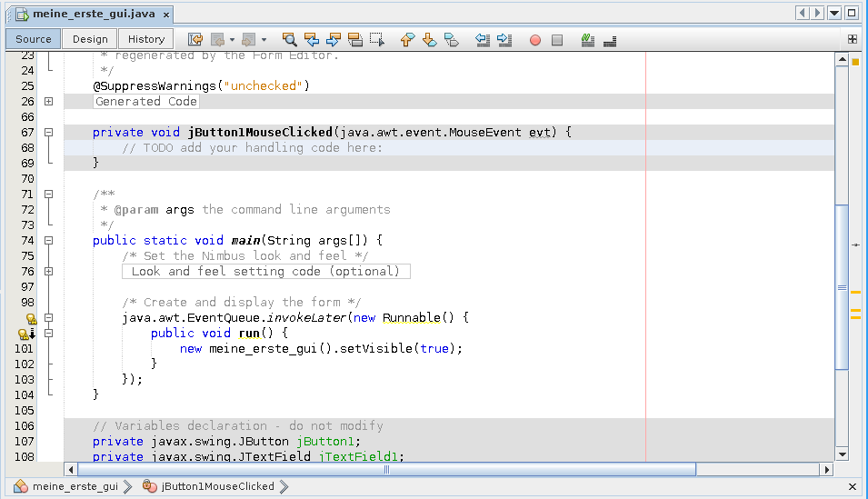Click meine_erste_gui class in breadcrumb bar

(75, 486)
